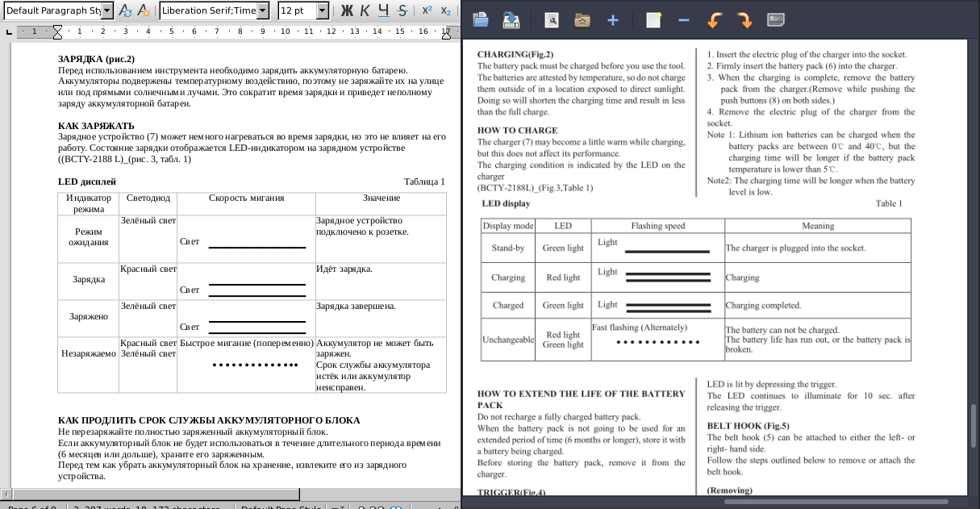Click "Flashing speed" header cell in PDF
980x509 pixels.
[658, 226]
